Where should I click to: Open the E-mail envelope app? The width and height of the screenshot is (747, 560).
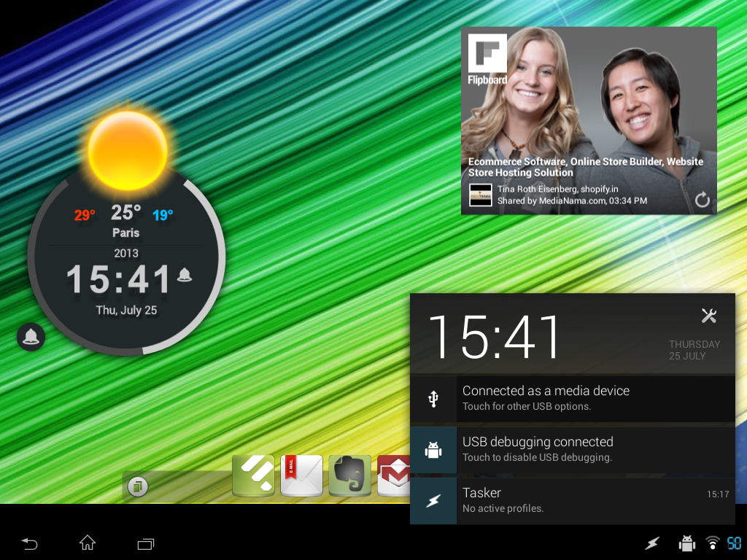[301, 475]
